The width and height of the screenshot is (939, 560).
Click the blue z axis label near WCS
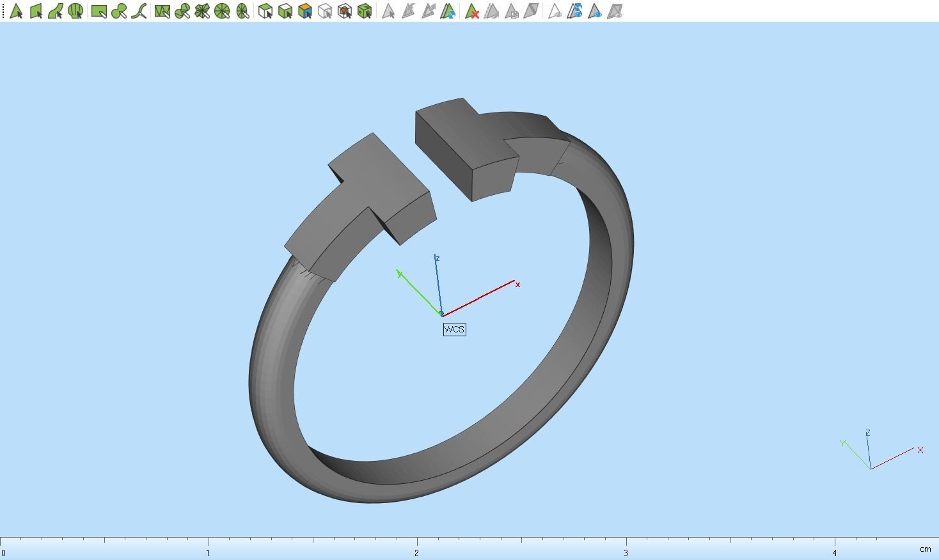coord(438,258)
